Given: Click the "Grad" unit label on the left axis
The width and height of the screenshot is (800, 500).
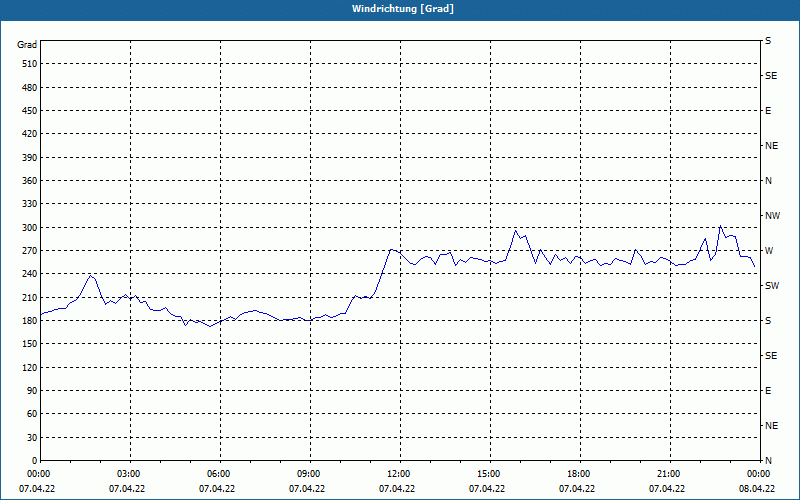Looking at the screenshot, I should coord(27,45).
